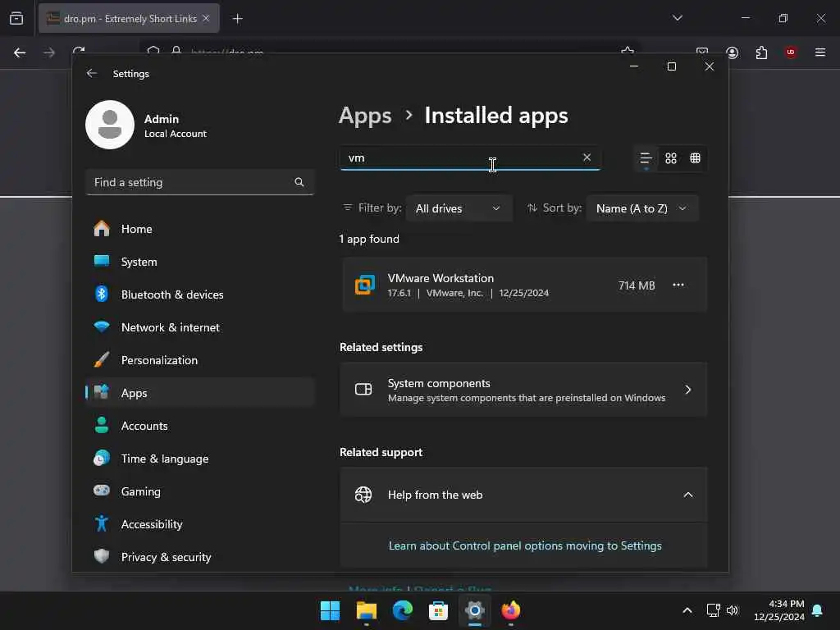
Task: Open uBlock Origin extension icon
Action: pos(791,52)
